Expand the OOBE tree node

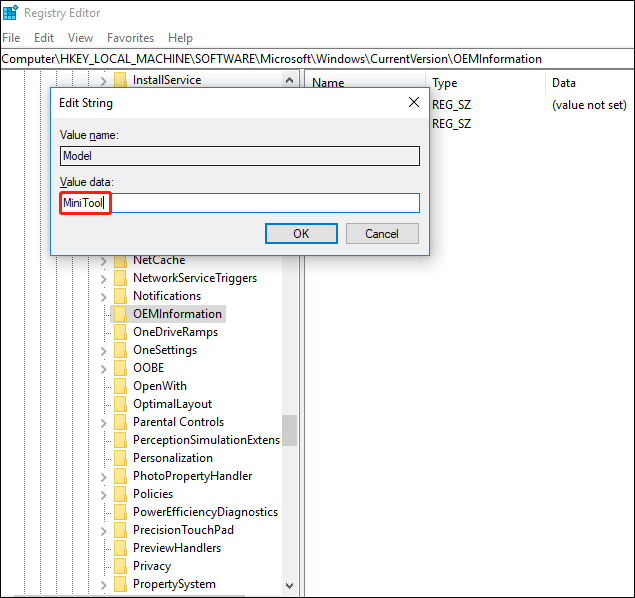coord(103,368)
